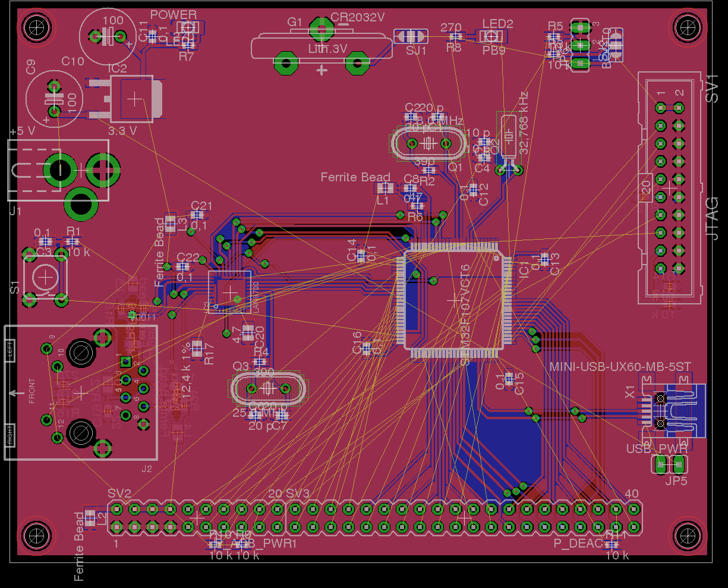Click the 'Lith.3V' battery text
728x588 pixels.
pos(327,49)
